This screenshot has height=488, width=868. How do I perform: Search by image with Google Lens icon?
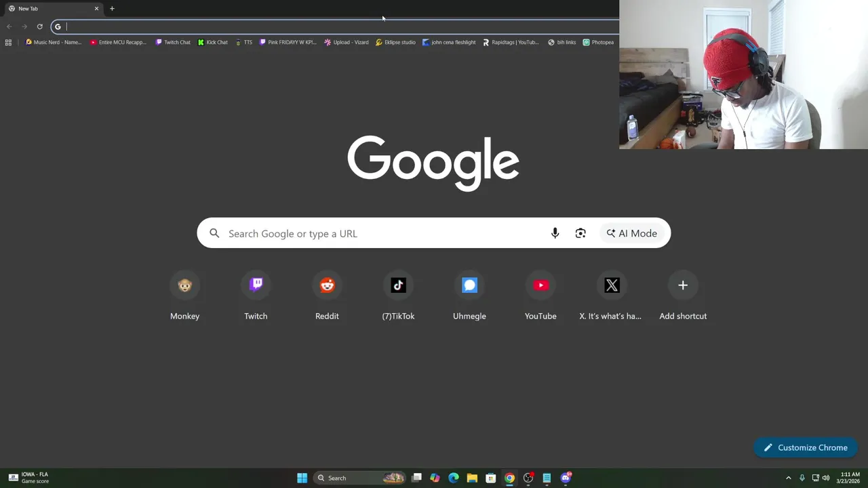click(x=580, y=233)
